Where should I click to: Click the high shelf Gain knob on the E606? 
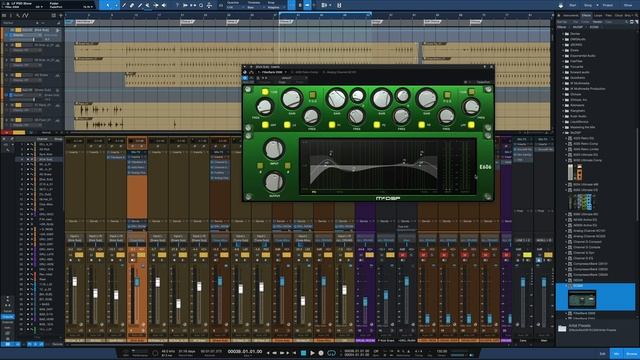pyautogui.click(x=426, y=99)
